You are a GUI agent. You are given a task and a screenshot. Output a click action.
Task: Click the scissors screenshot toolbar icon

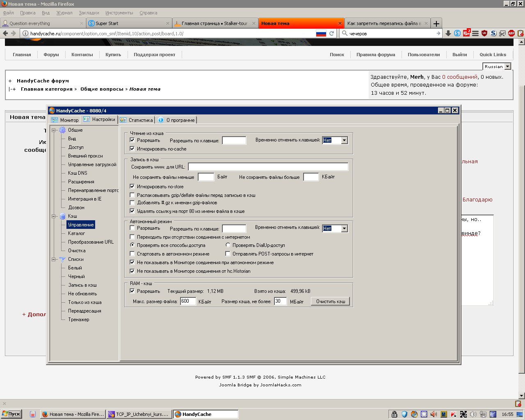coord(502,34)
